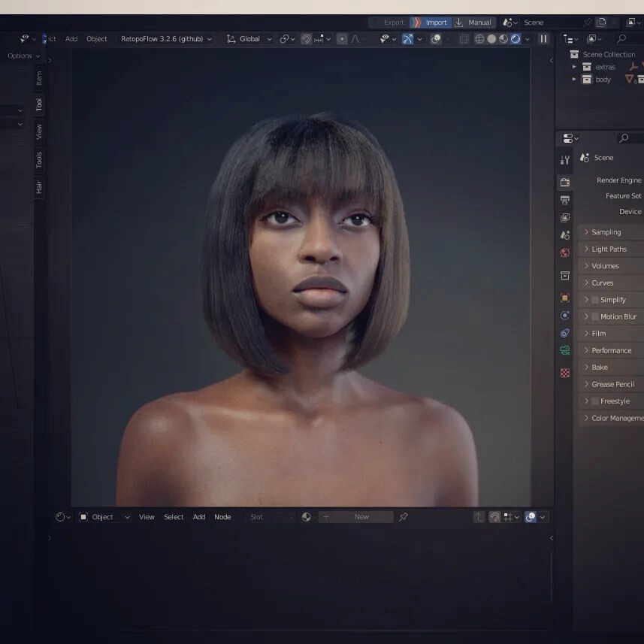Expand the Grease Pencil panel

[612, 385]
